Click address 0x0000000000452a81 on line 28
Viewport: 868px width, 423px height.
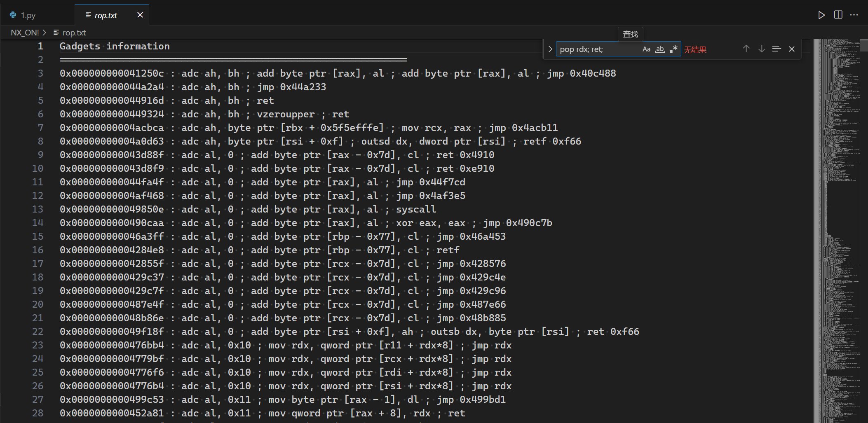tap(112, 413)
